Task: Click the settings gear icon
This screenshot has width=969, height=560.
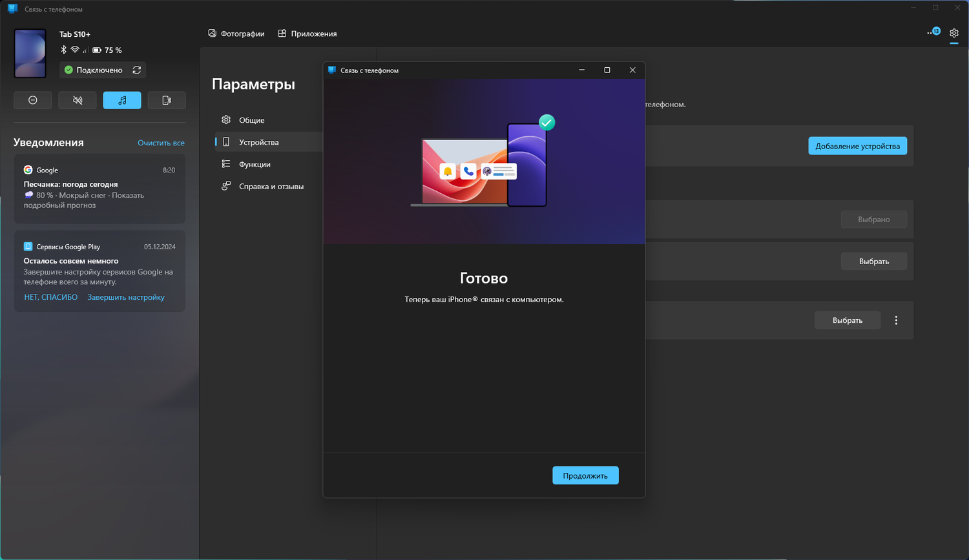Action: point(954,33)
